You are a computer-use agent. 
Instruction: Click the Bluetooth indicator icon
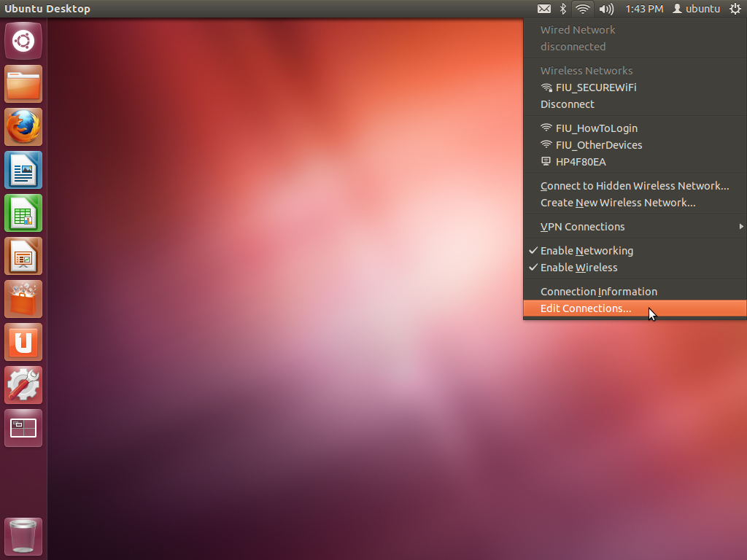coord(562,9)
